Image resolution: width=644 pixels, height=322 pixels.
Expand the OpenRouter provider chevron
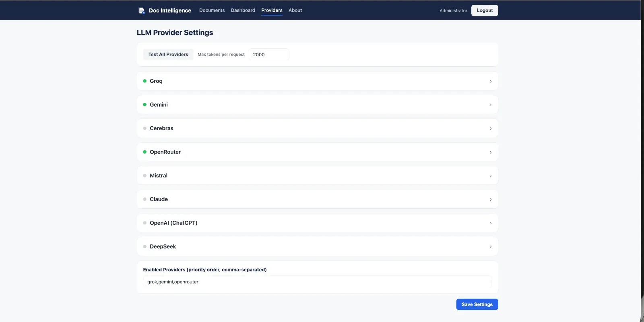(x=491, y=152)
